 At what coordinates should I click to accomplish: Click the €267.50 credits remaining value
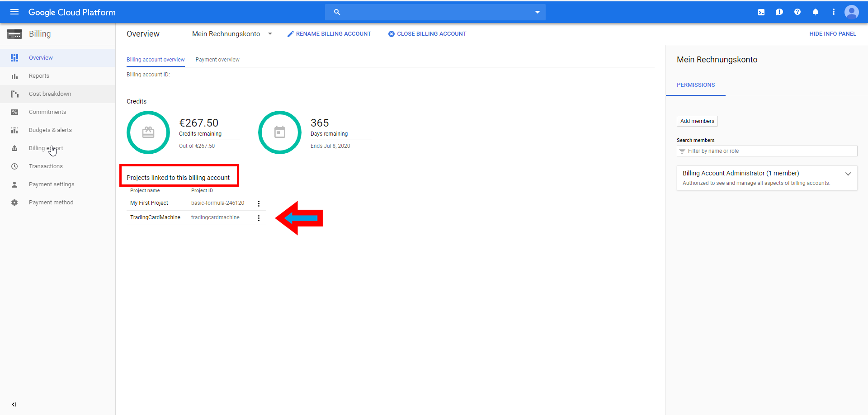199,123
